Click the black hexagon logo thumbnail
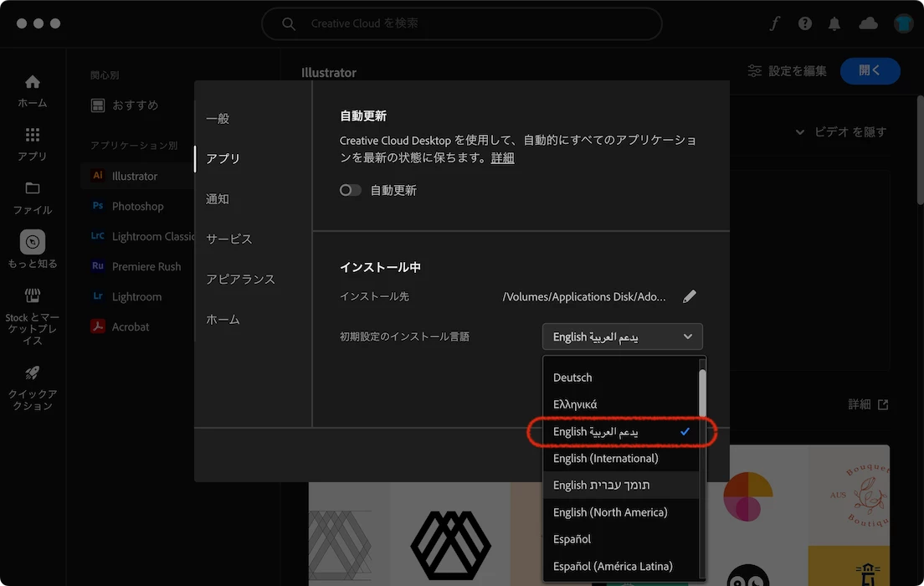Viewport: 924px width, 586px height. [x=450, y=545]
